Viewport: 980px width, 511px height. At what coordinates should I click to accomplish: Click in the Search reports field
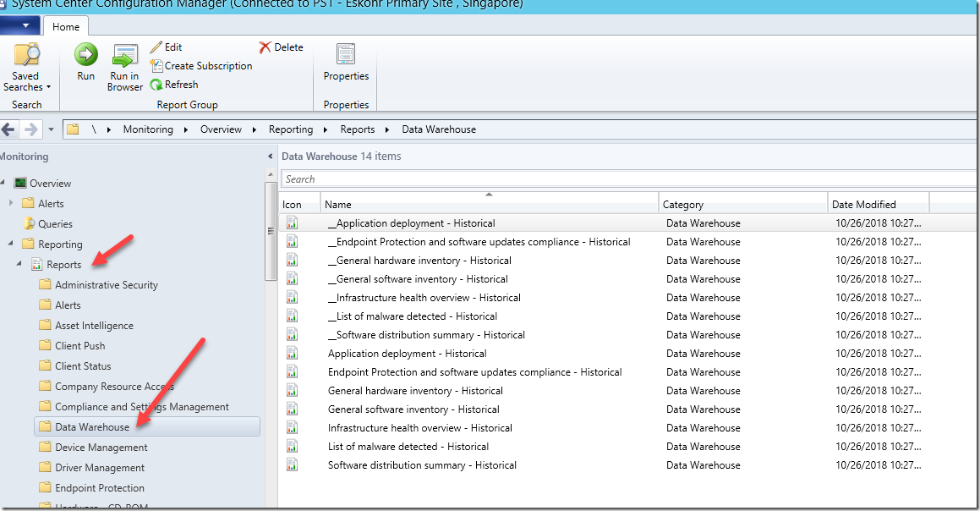[628, 179]
